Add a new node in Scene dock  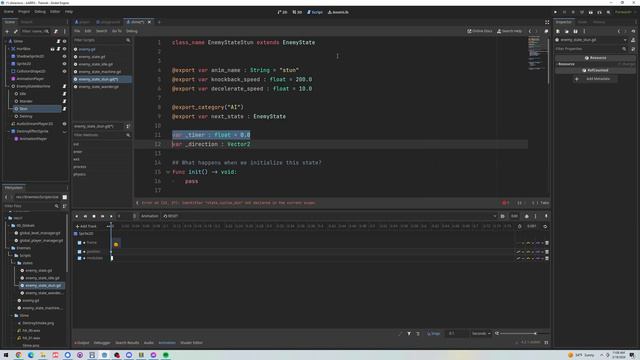(x=7, y=31)
